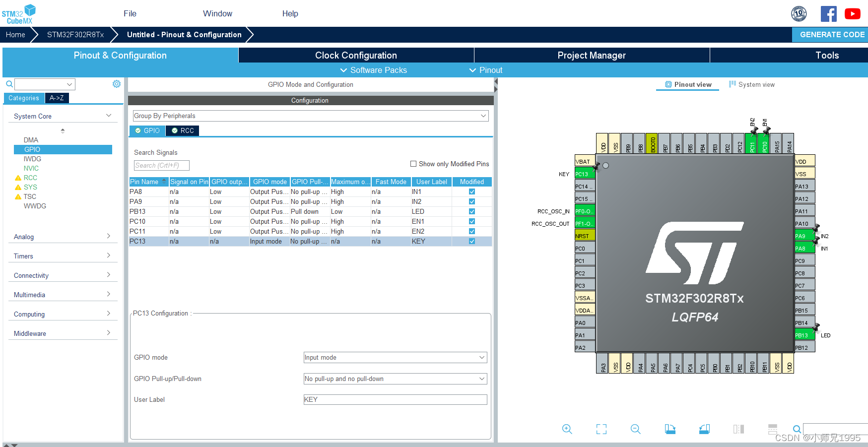Click the User Label field containing KEY

coord(395,399)
